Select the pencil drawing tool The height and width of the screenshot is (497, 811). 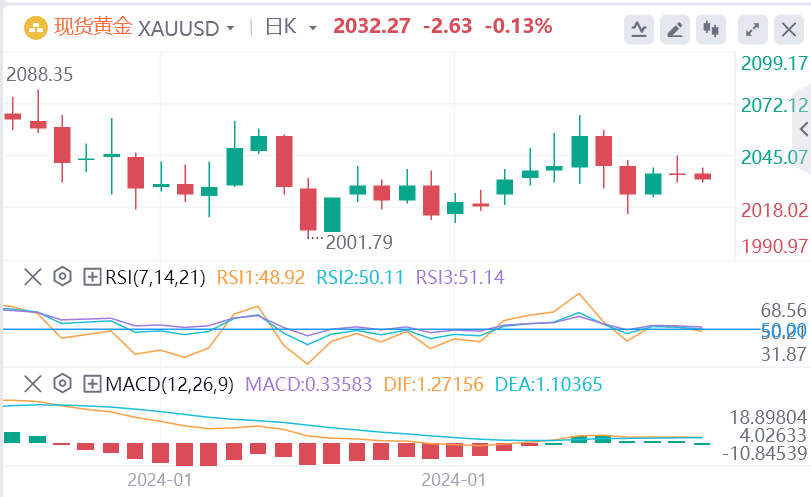[x=675, y=29]
